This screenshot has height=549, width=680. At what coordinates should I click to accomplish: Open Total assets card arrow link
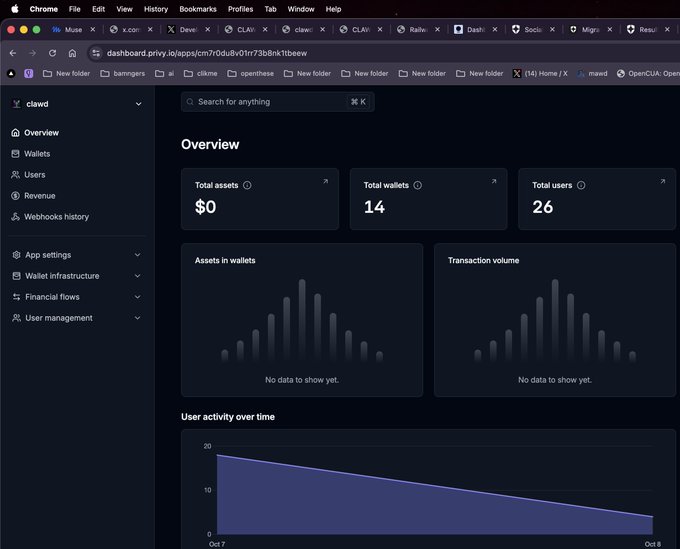point(325,181)
